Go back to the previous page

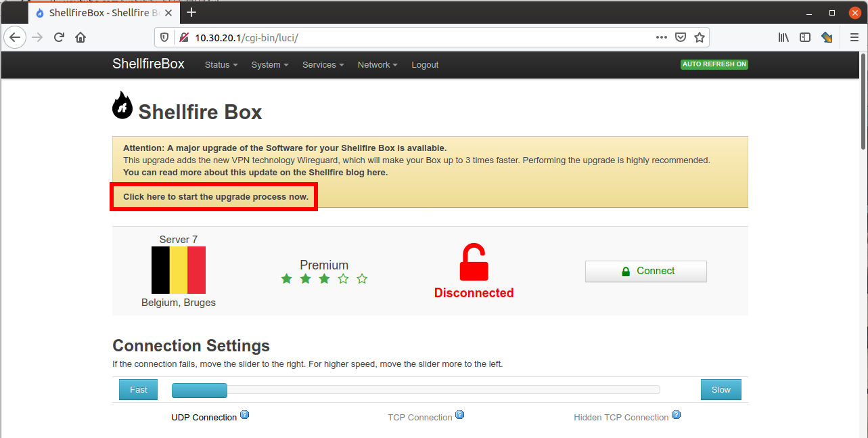[15, 37]
